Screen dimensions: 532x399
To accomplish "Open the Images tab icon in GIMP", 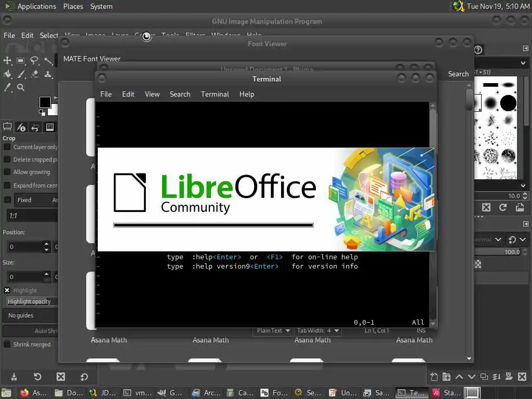I will (49, 127).
